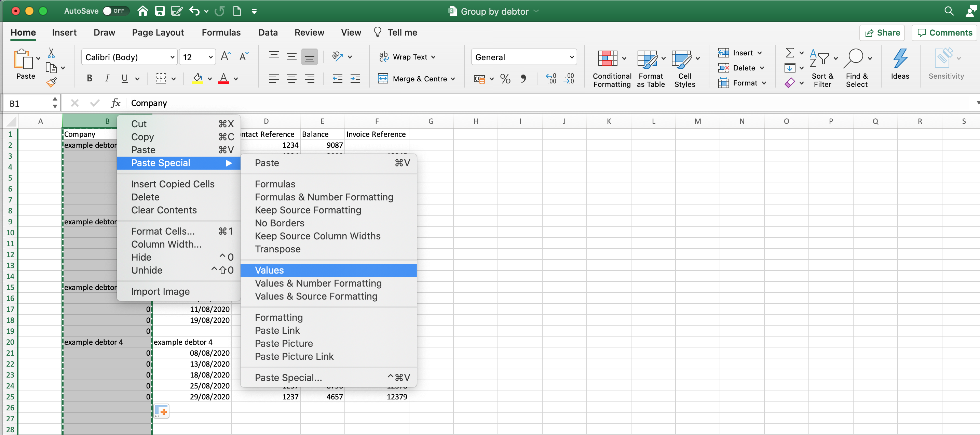Click the Copy icon in ribbon
Viewport: 980px width, 435px height.
tap(51, 68)
